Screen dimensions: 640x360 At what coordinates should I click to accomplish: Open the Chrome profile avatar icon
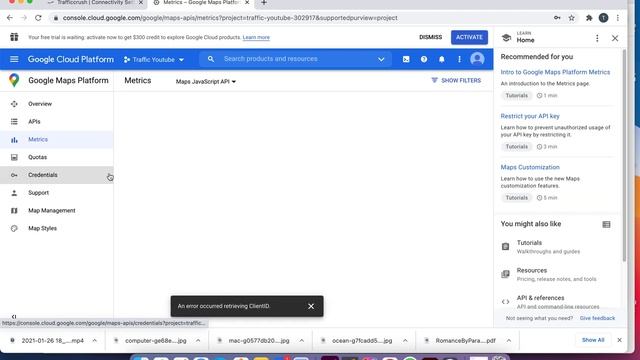[x=603, y=18]
